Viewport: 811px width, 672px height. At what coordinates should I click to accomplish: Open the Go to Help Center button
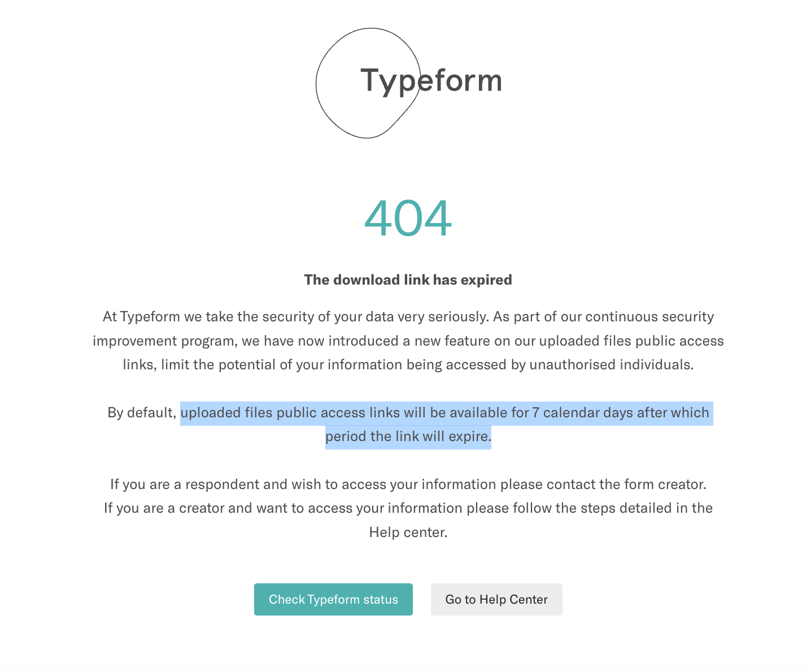[496, 599]
